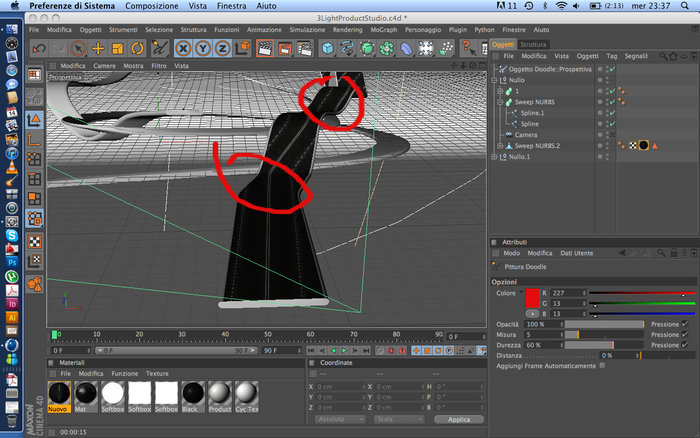Toggle Pressione checkbox for Durezza
The width and height of the screenshot is (700, 438).
pos(685,345)
